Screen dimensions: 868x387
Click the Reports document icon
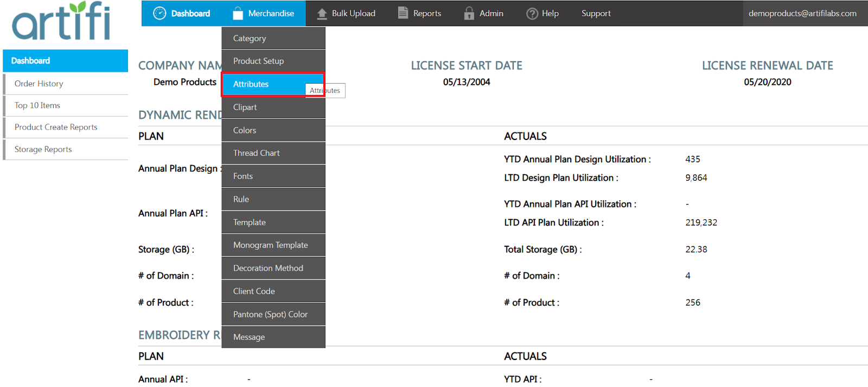403,13
